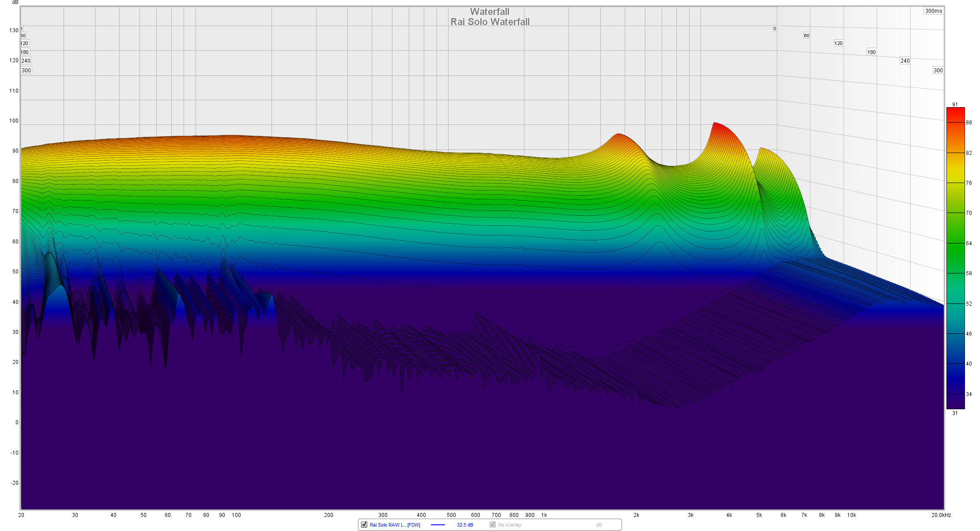Click the 32.5 dB readout in legend
980x531 pixels.
pos(465,525)
